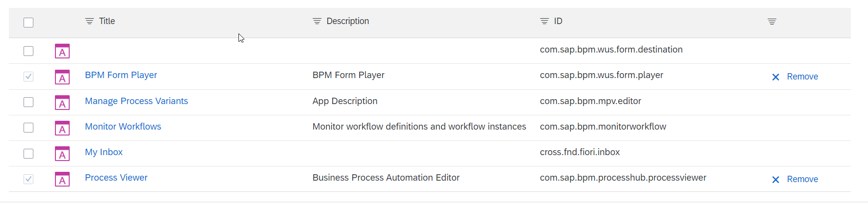The width and height of the screenshot is (868, 216).
Task: Uncheck the BPM Form Player checkbox
Action: pyautogui.click(x=28, y=77)
